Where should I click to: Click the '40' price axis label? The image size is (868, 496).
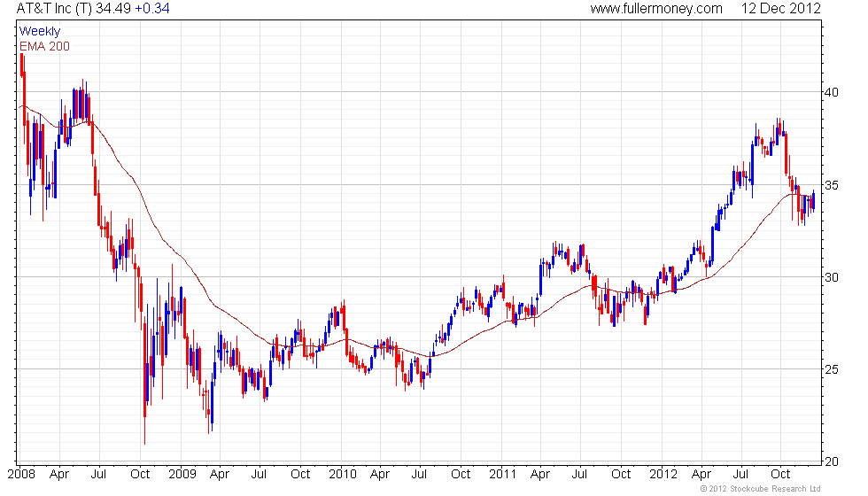click(x=832, y=92)
